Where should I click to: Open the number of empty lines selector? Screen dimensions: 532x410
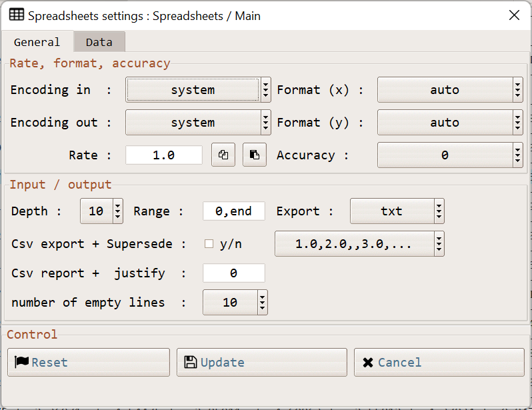click(235, 303)
